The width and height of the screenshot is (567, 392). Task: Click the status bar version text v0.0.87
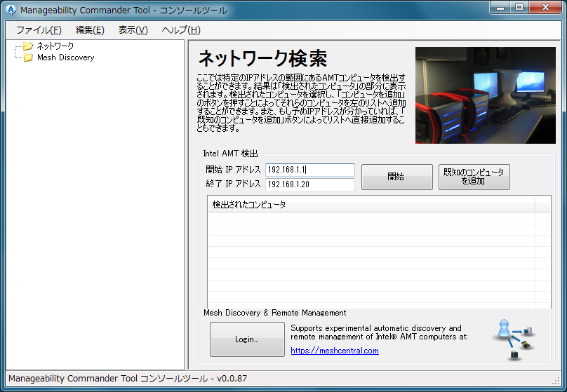[232, 379]
